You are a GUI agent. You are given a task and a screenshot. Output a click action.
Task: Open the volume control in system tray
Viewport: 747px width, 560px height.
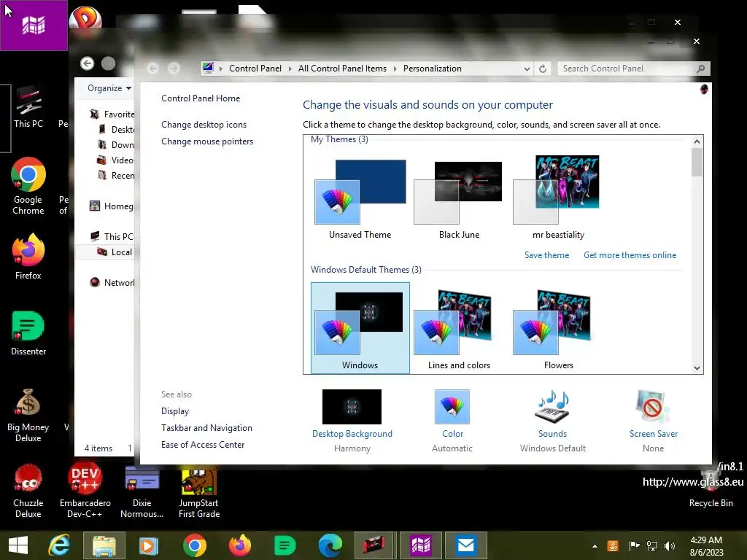pos(670,545)
